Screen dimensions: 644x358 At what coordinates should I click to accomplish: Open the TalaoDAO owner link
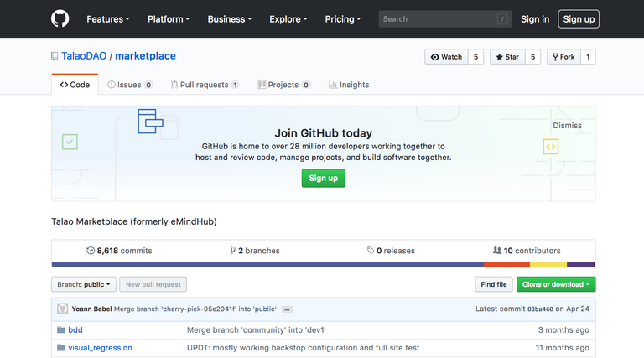click(84, 56)
